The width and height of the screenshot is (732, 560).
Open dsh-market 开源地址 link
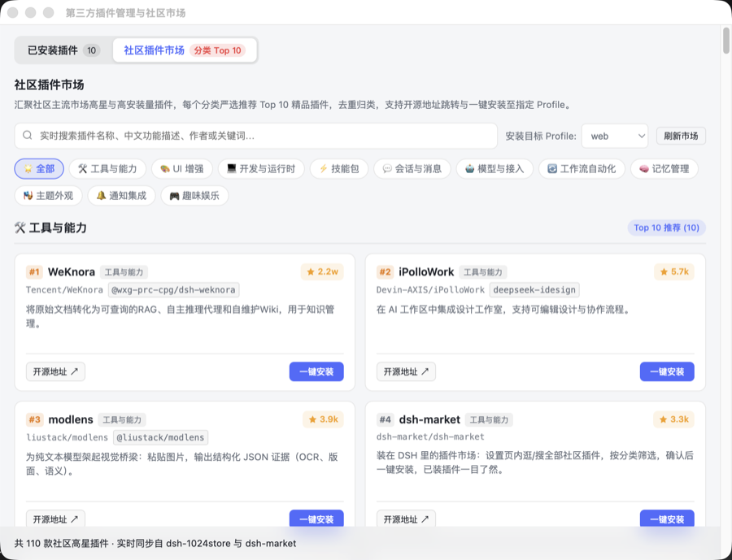pos(406,519)
